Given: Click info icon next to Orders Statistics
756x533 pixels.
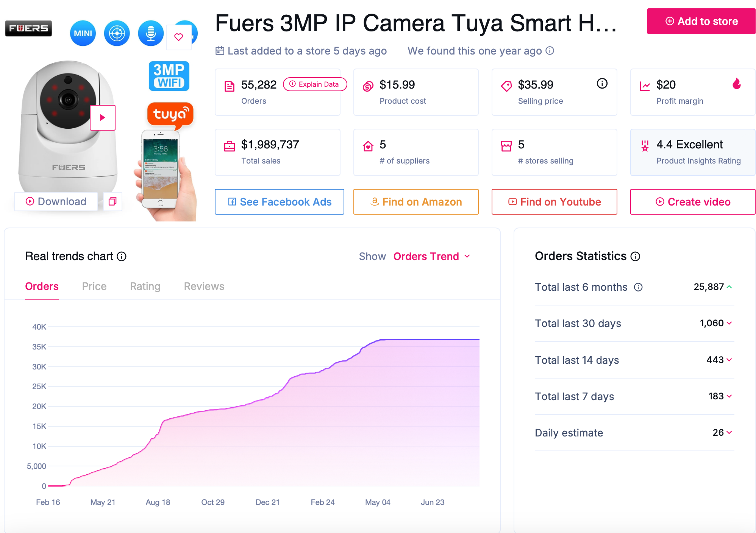Looking at the screenshot, I should [635, 257].
